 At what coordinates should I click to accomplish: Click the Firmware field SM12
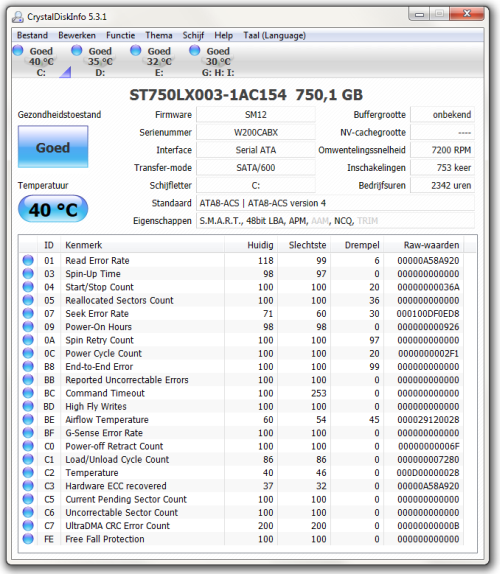point(256,115)
